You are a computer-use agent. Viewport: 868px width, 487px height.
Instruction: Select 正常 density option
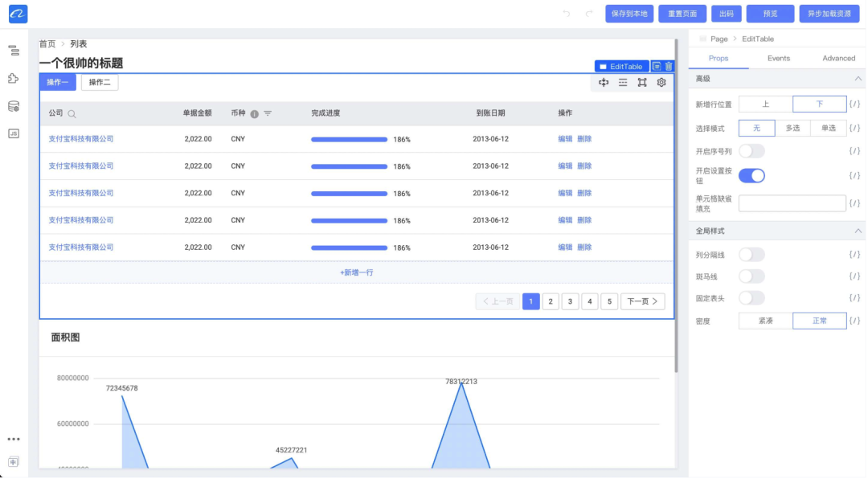point(820,321)
